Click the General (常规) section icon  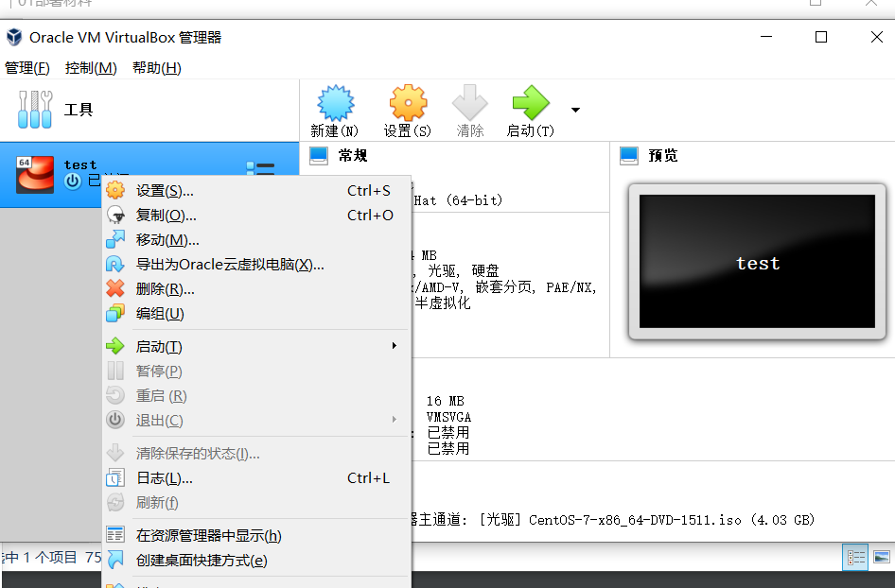[x=319, y=156]
